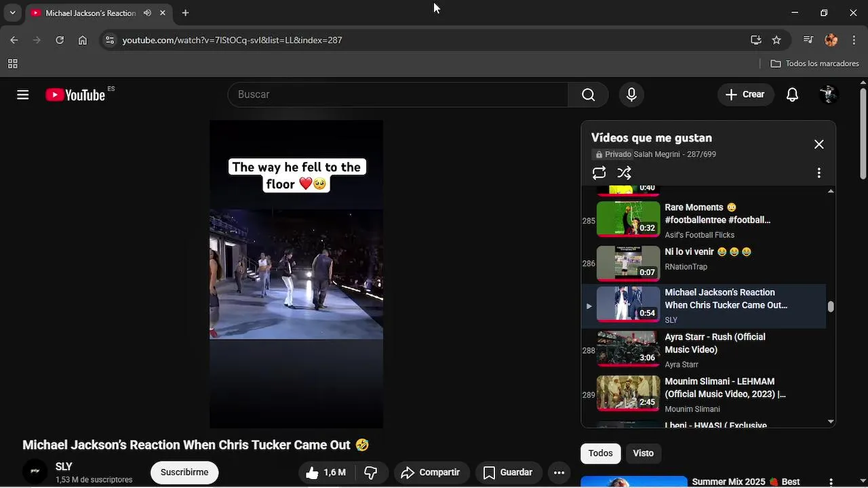
Task: Select the current Michael Jackson's Reaction thumbnail
Action: click(x=628, y=304)
